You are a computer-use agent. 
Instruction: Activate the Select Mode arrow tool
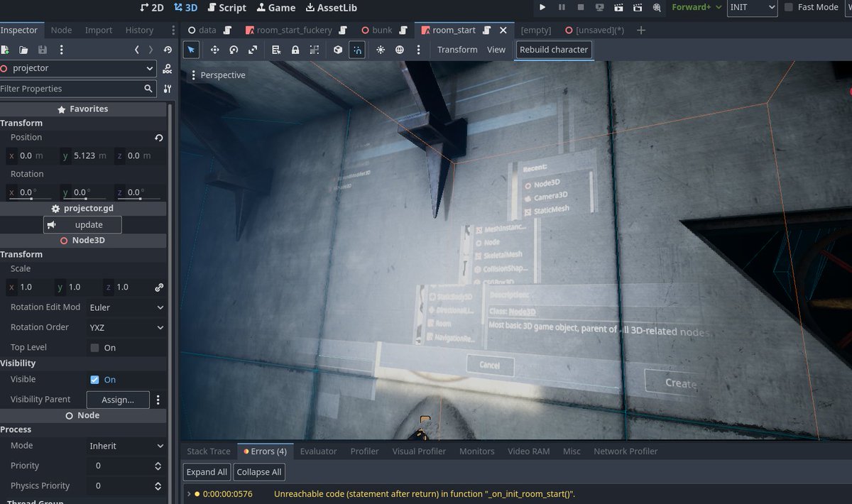click(x=191, y=50)
